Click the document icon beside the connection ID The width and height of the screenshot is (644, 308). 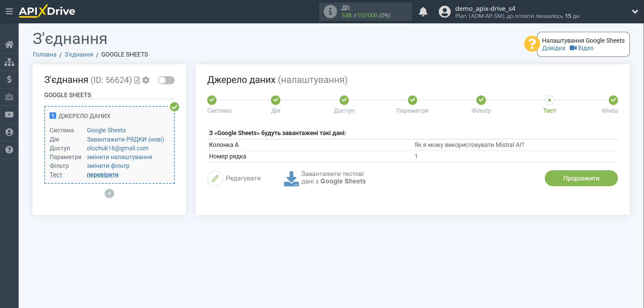point(136,80)
